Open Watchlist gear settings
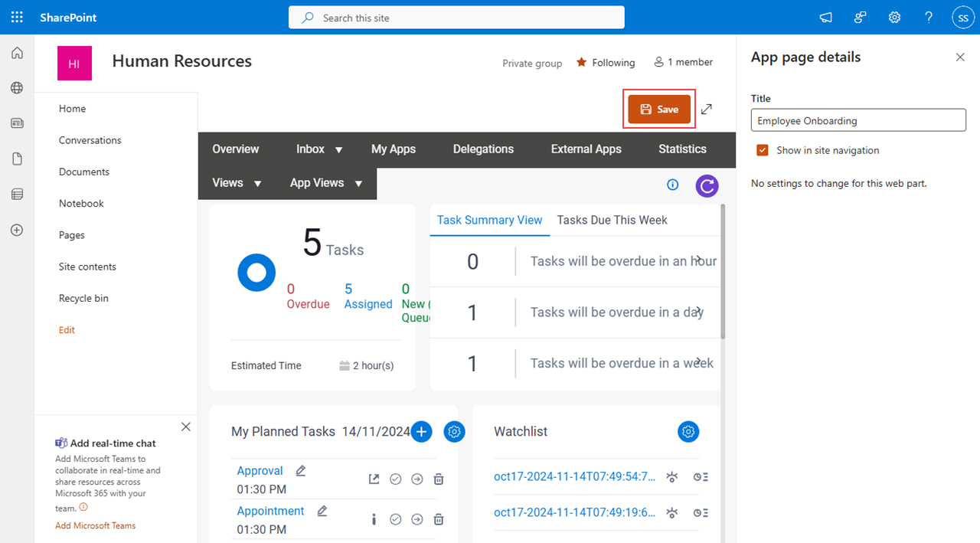980x543 pixels. [x=688, y=432]
